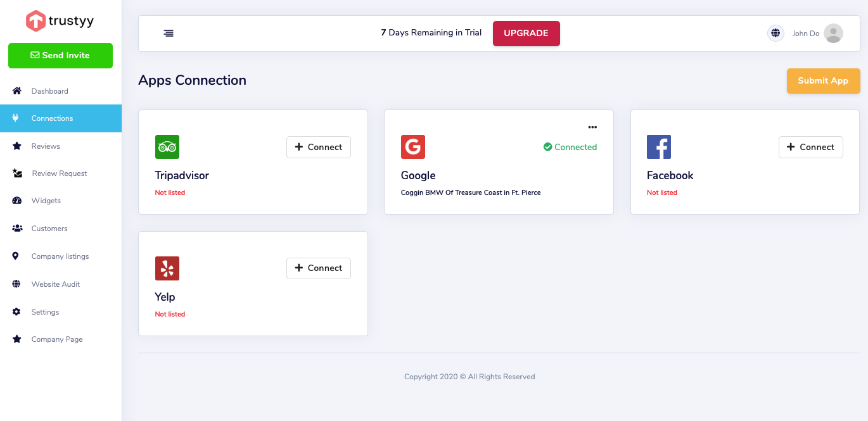Click the trustyy logo
The height and width of the screenshot is (421, 868).
point(60,21)
